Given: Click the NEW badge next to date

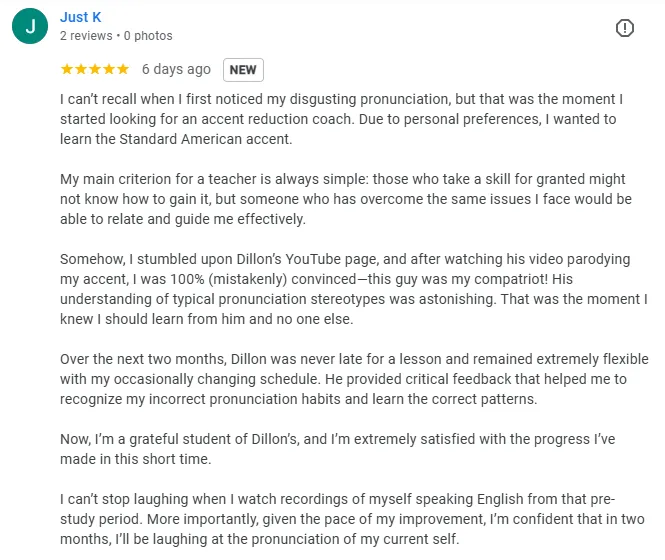Looking at the screenshot, I should pos(243,70).
